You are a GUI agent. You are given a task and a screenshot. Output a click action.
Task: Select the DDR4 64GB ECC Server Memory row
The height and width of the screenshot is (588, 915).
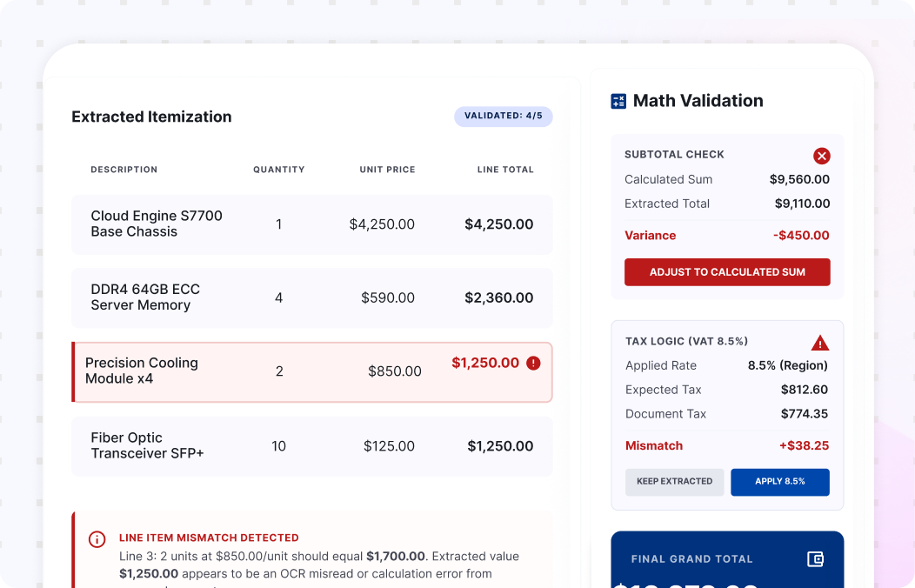[312, 298]
